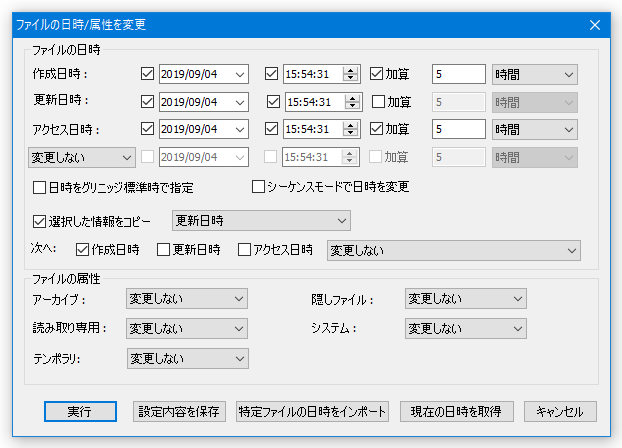The height and width of the screenshot is (448, 622).
Task: Click 設定内容を保存 button
Action: coord(179,411)
